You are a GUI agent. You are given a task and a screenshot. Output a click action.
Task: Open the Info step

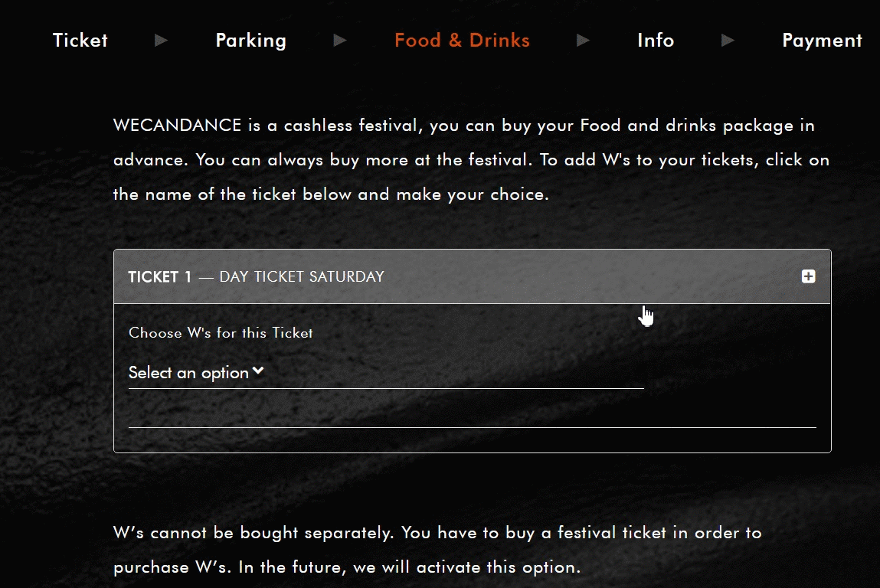click(656, 41)
